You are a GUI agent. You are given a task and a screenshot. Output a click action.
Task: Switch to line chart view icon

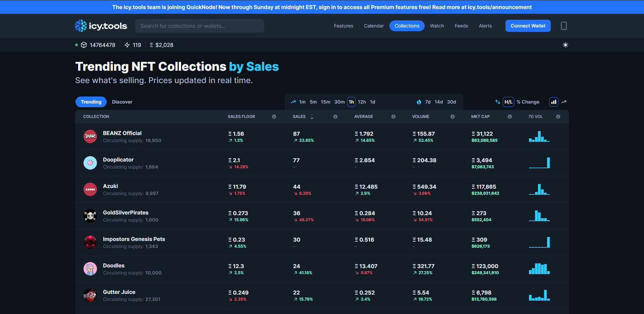564,102
